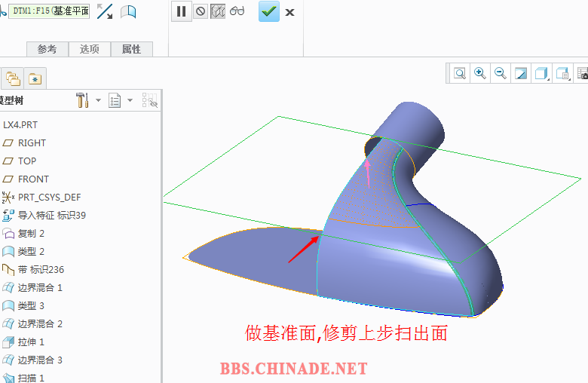The image size is (588, 383).
Task: Select 带 标识236 feature
Action: [33, 269]
